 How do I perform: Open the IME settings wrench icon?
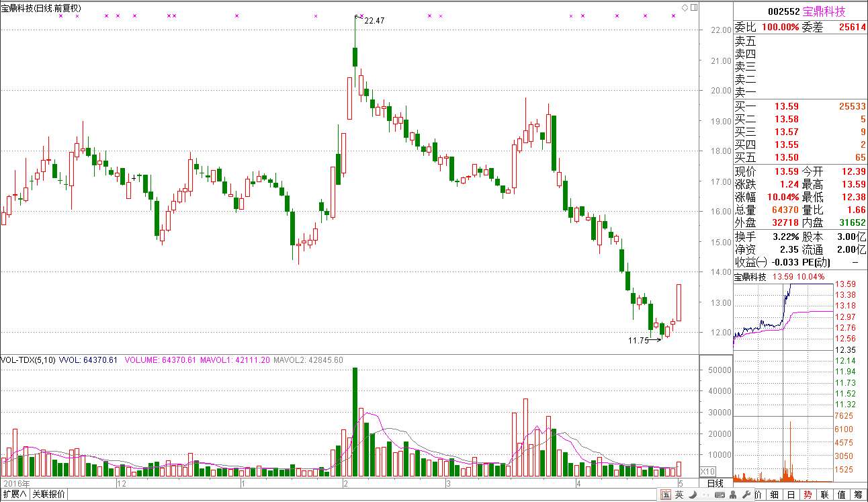coord(746,495)
